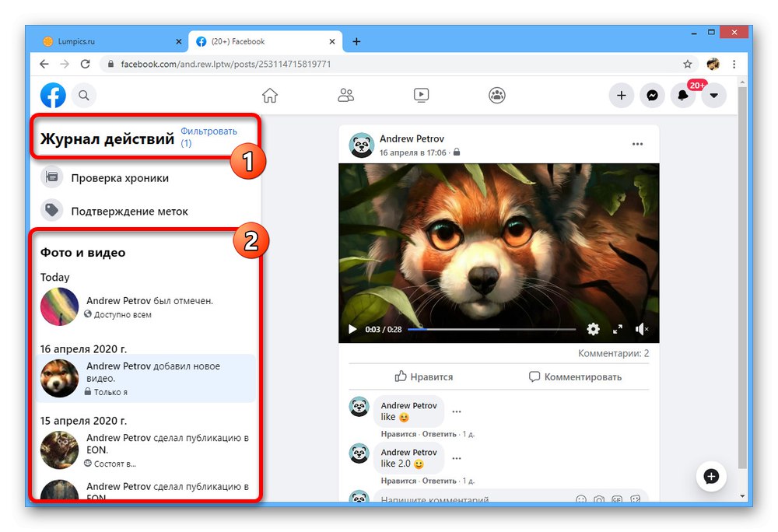
Task: Open the Friends icon in top navigation
Action: tap(346, 95)
